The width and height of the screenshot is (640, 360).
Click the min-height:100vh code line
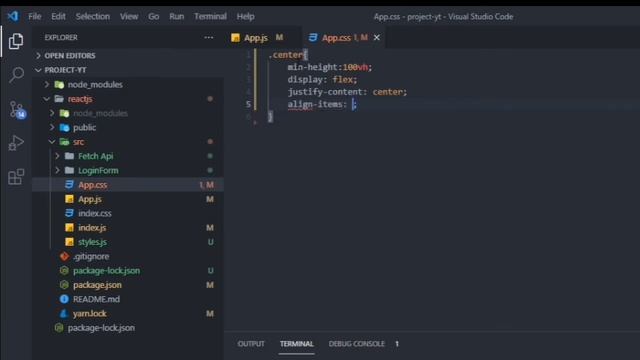(330, 67)
